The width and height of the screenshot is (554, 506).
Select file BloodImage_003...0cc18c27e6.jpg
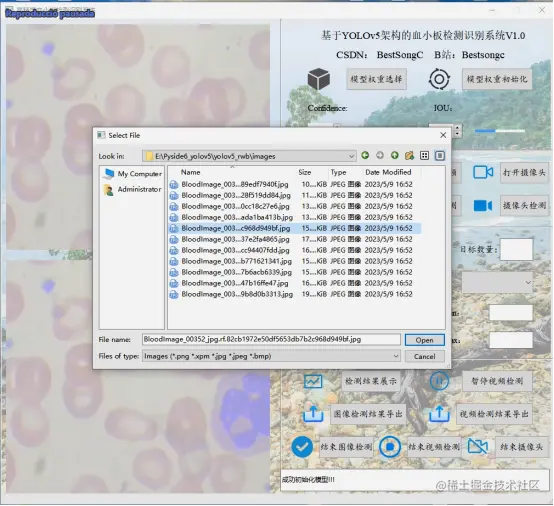295,206
